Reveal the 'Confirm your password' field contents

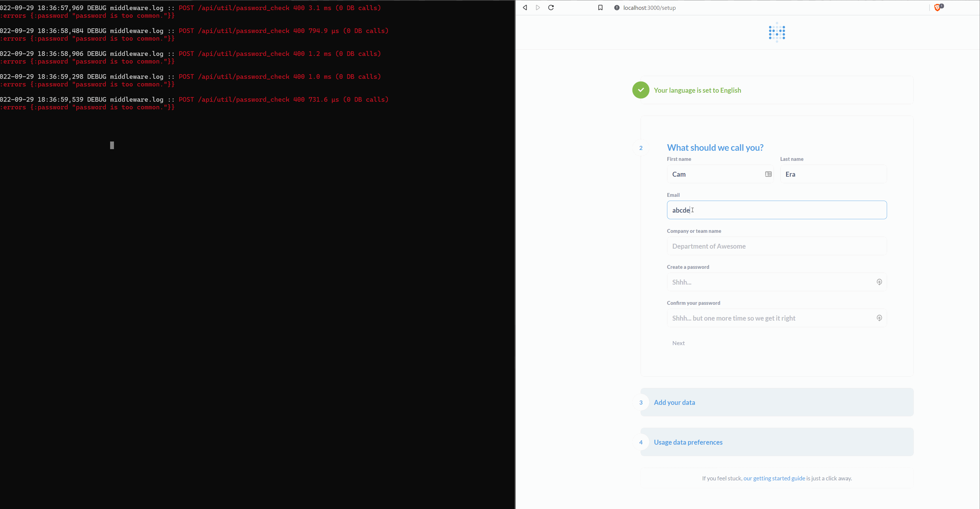pyautogui.click(x=879, y=318)
